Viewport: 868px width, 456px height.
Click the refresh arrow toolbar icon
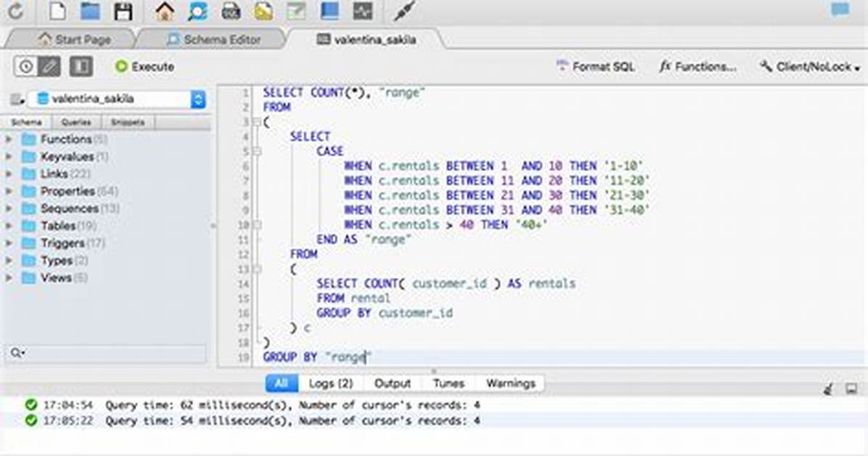point(16,10)
